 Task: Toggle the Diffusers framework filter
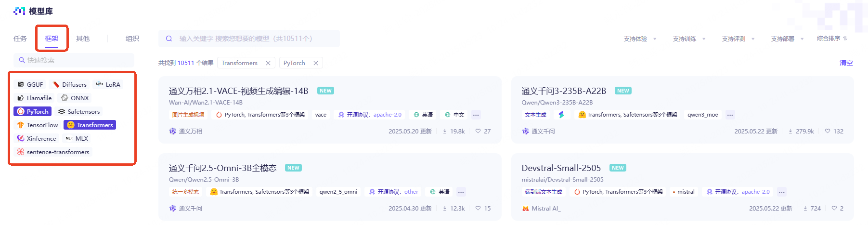tap(70, 84)
